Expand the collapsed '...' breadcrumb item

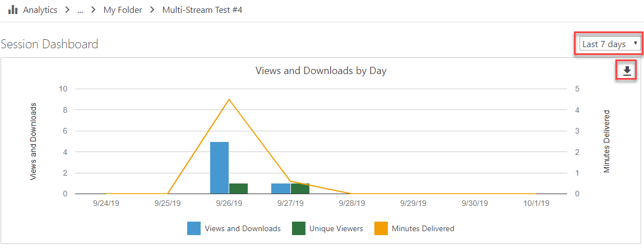coord(80,10)
